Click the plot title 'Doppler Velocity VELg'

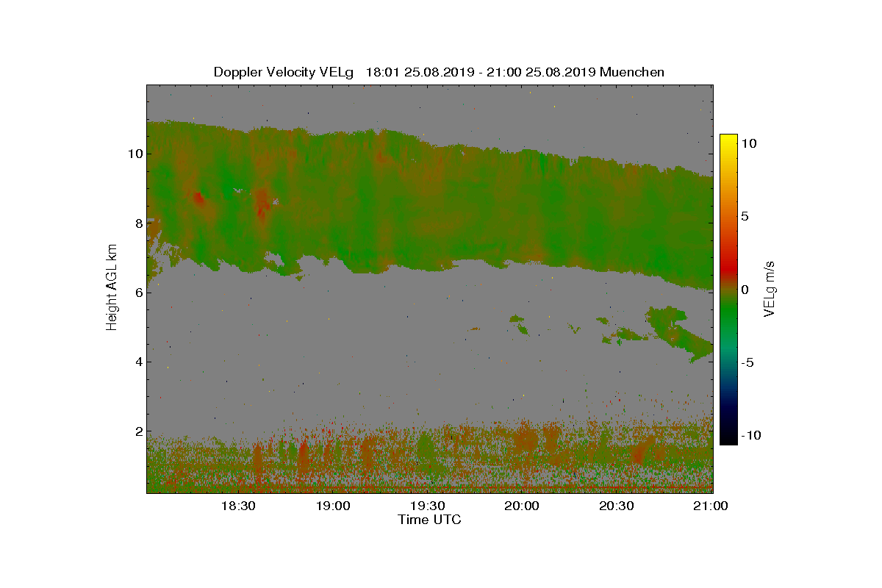(x=284, y=72)
